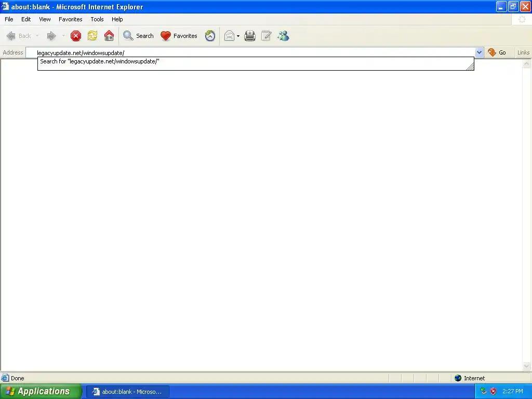Open the Edit menu
The width and height of the screenshot is (532, 399).
point(26,19)
